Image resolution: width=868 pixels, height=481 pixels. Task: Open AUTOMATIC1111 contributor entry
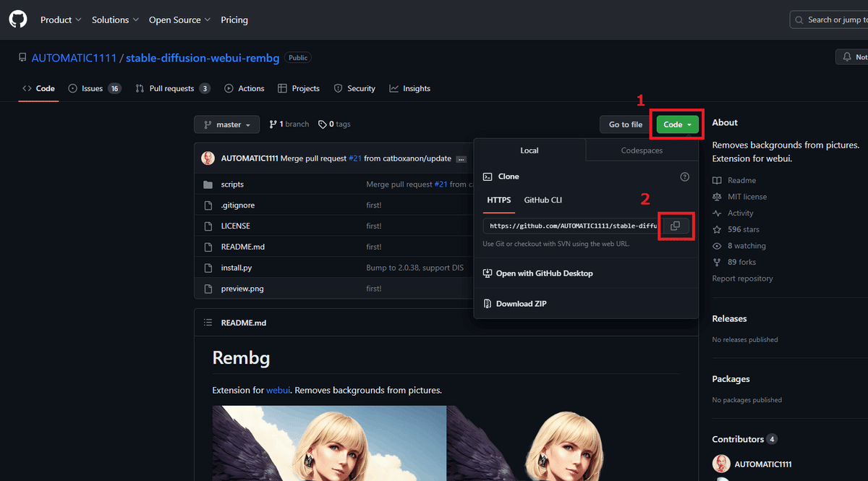[x=752, y=464]
